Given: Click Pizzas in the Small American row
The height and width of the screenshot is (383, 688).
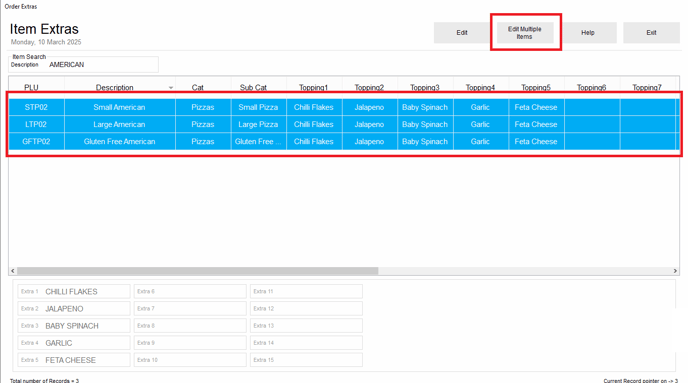Looking at the screenshot, I should point(203,107).
